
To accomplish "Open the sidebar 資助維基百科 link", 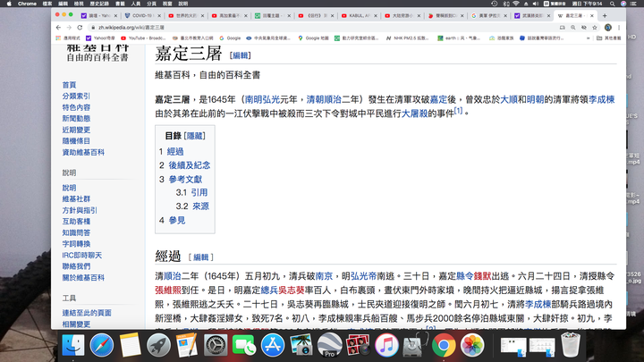I will pyautogui.click(x=83, y=152).
